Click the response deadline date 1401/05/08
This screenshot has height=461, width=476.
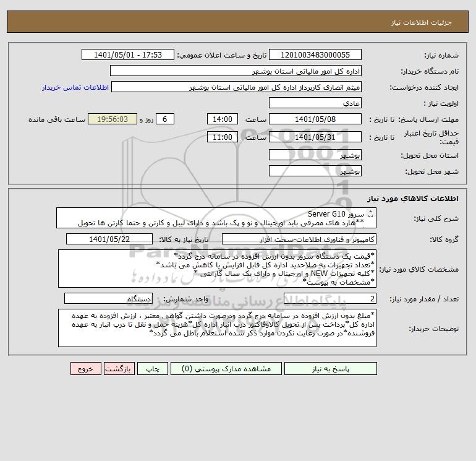[315, 119]
